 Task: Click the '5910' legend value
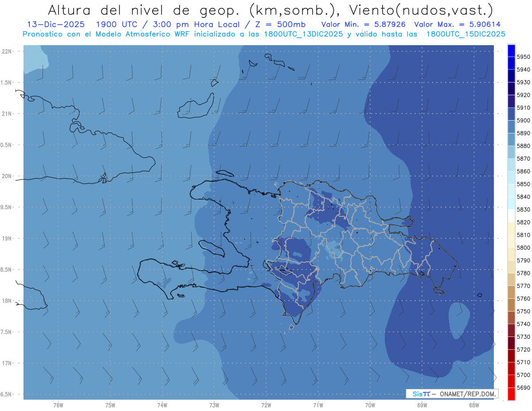click(524, 108)
